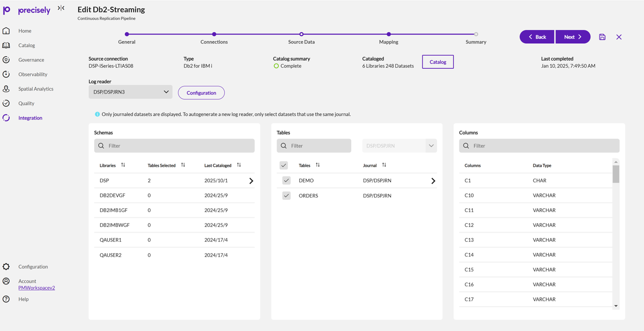Collapse the sidebar with the arrows icon
The image size is (644, 331).
(61, 8)
